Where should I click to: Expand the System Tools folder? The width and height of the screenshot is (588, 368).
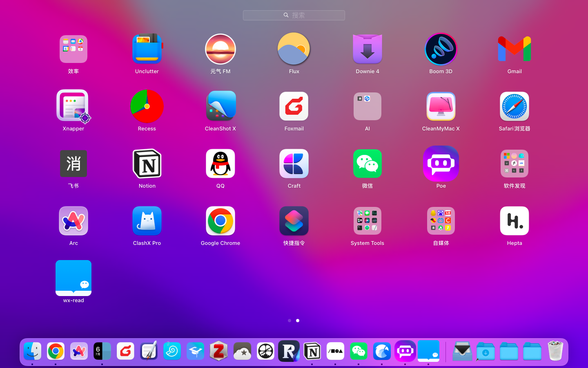coord(367,221)
